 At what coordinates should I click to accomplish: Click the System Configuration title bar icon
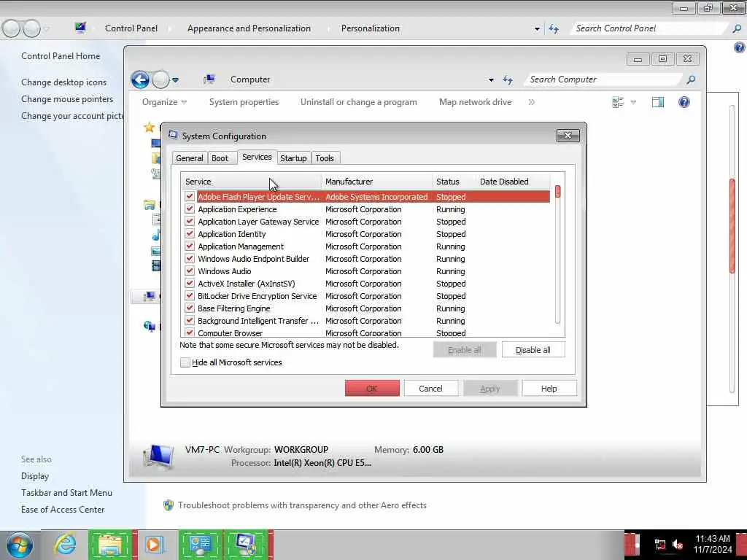(x=173, y=136)
